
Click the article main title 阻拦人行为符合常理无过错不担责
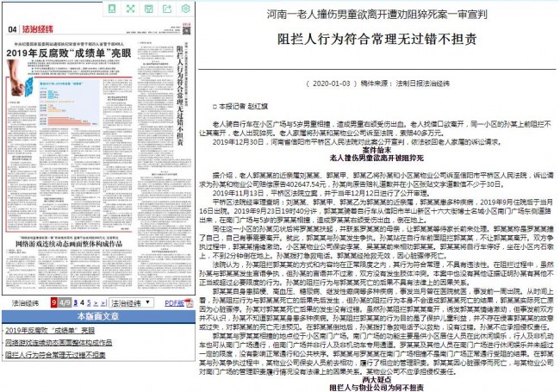coord(377,39)
